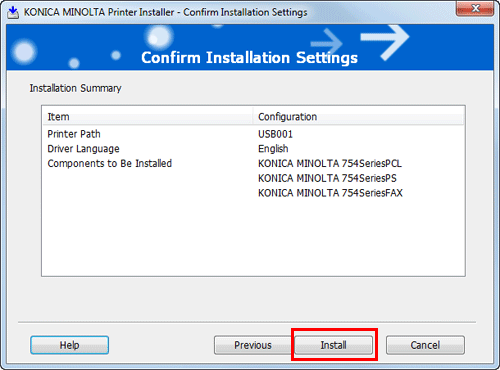The image size is (500, 370).
Task: Click the Installation Summary label
Action: 75,88
